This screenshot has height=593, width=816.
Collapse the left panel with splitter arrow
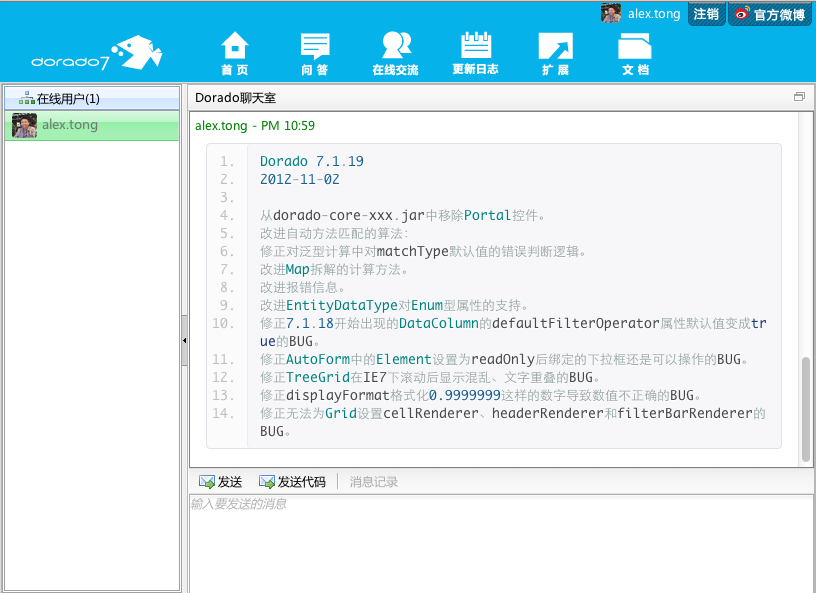[184, 341]
